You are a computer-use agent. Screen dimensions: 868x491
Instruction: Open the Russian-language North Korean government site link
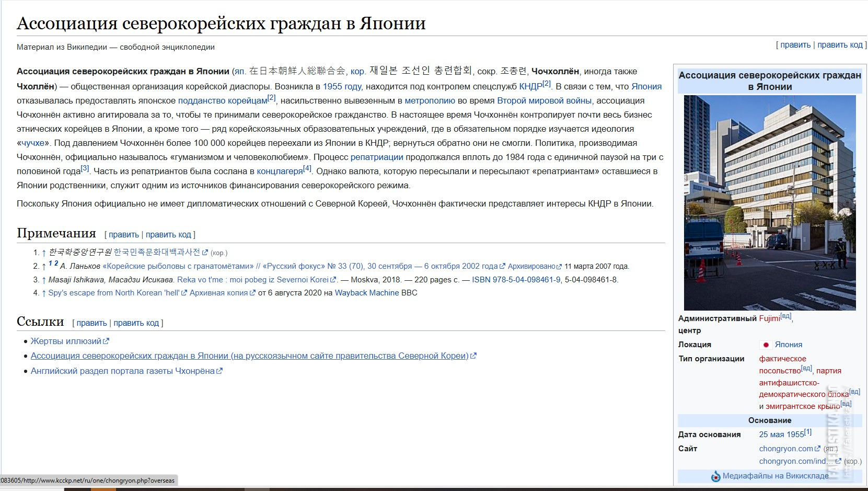[253, 356]
